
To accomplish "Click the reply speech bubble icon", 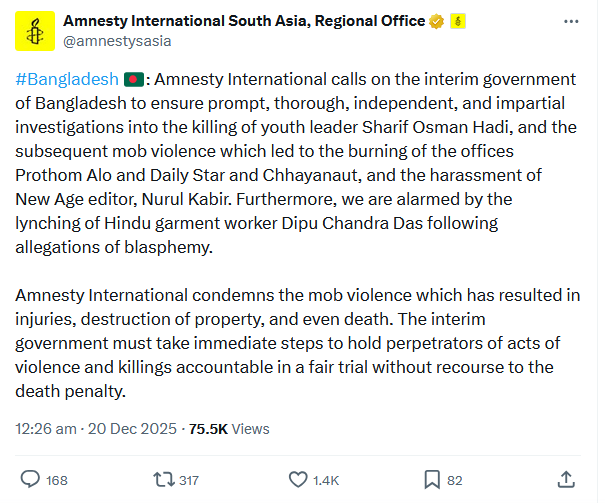I will click(30, 479).
